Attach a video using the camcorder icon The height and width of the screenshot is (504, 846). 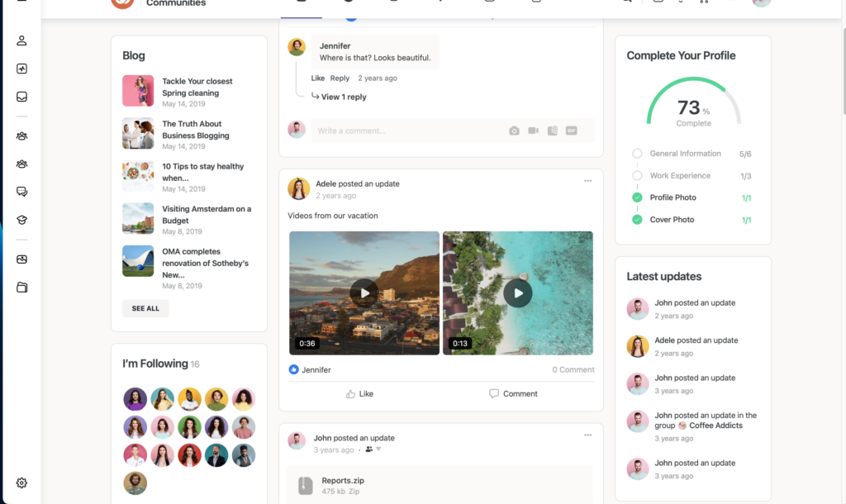point(534,131)
